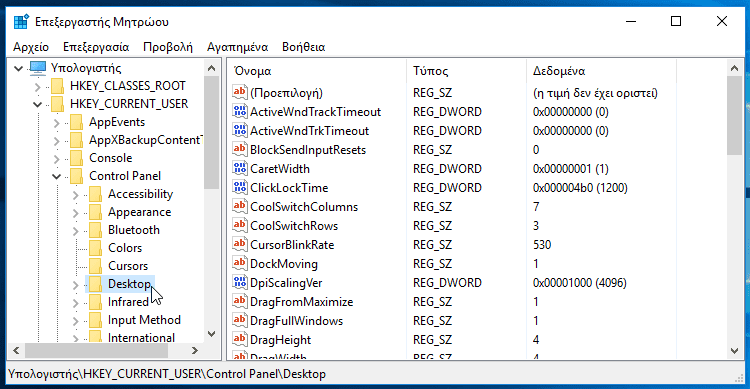750x389 pixels.
Task: Click the tree pane horizontal scrollbar thumb
Action: tap(96, 351)
